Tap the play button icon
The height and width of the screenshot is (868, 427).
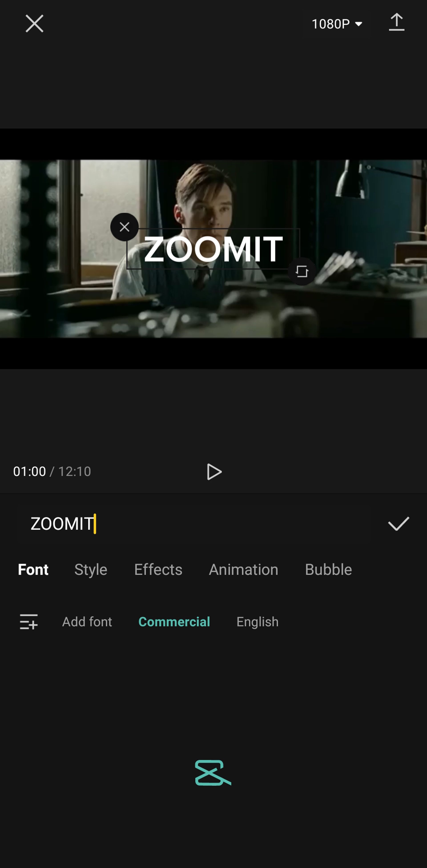click(x=214, y=472)
